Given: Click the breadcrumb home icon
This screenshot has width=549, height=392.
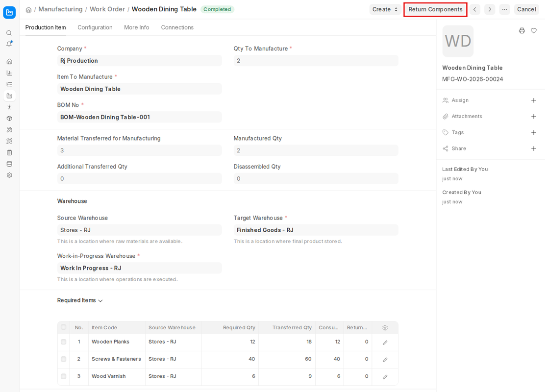Looking at the screenshot, I should tap(29, 9).
